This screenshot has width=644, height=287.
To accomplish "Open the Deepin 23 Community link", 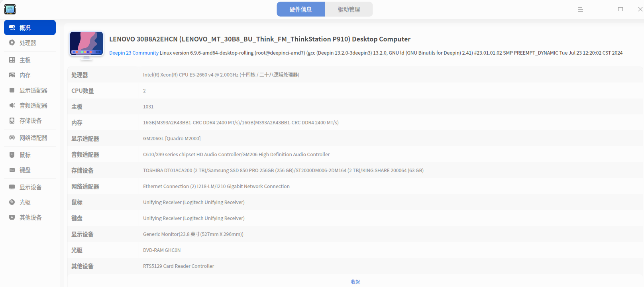I will coord(134,53).
